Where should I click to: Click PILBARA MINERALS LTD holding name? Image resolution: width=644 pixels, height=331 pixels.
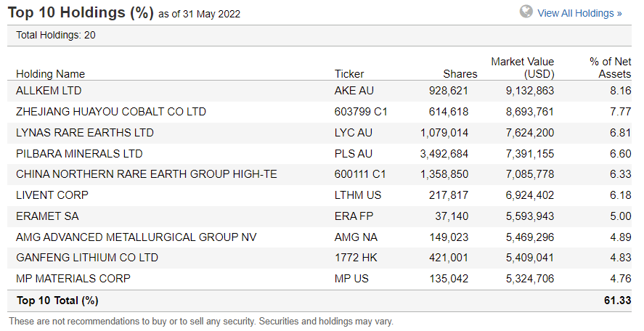coord(79,154)
